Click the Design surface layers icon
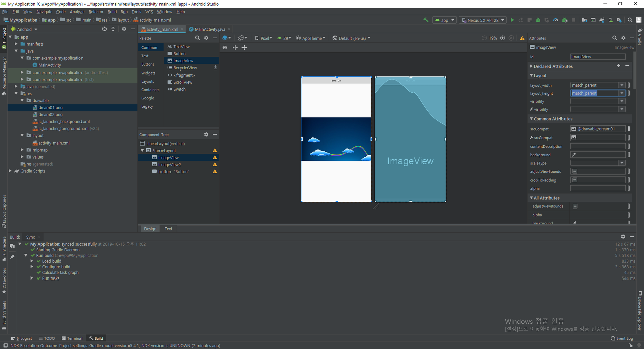The image size is (644, 349). [227, 38]
